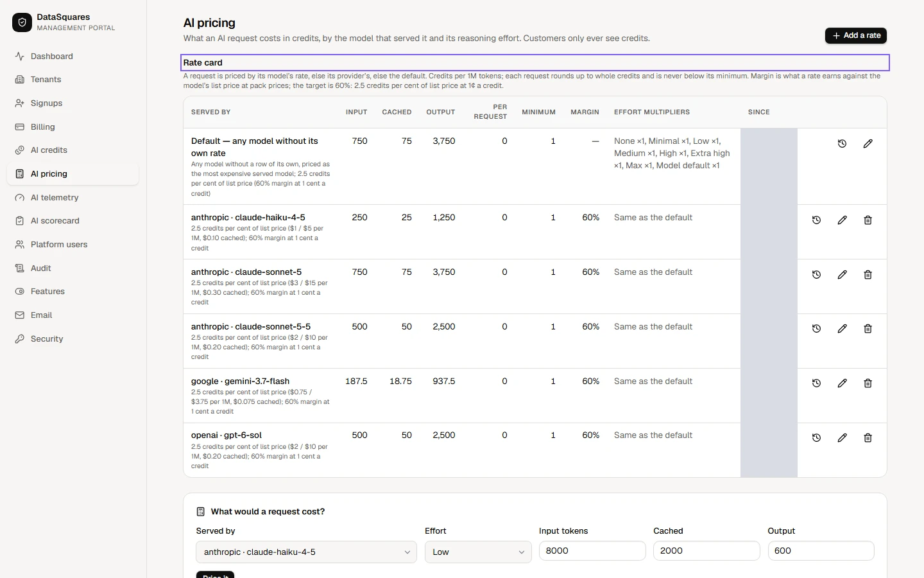Click the Input tokens field
The width and height of the screenshot is (924, 578).
[x=592, y=551]
